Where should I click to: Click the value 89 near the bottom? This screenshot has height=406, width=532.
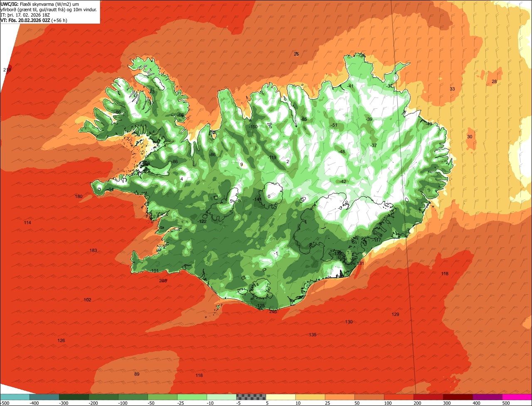[x=137, y=374]
